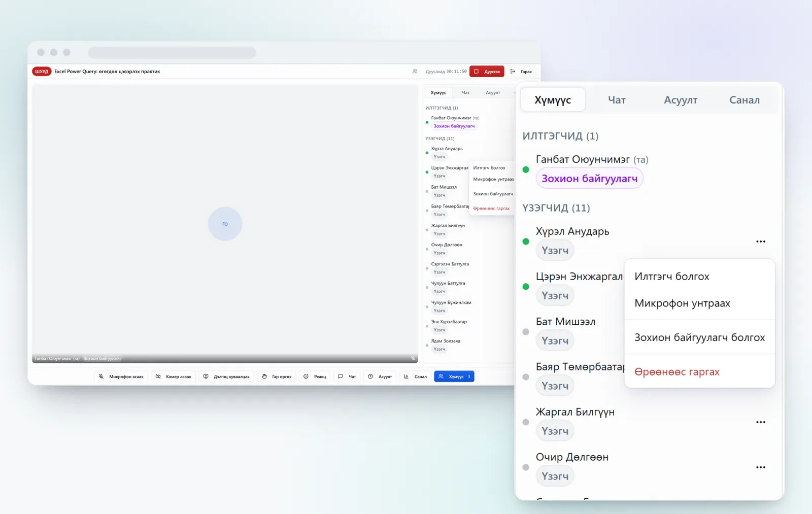Switch to Чат tab in enlarged panel
This screenshot has height=514, width=812.
click(x=617, y=100)
